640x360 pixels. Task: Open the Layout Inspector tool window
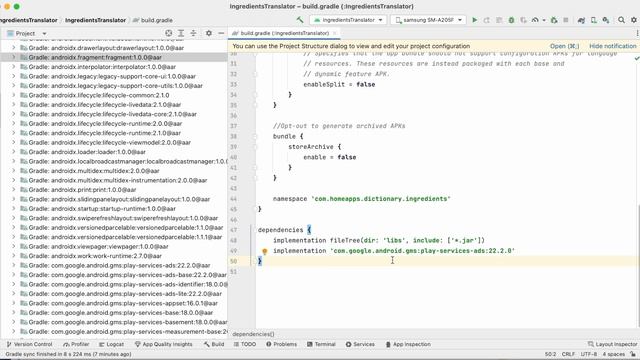tap(612, 344)
